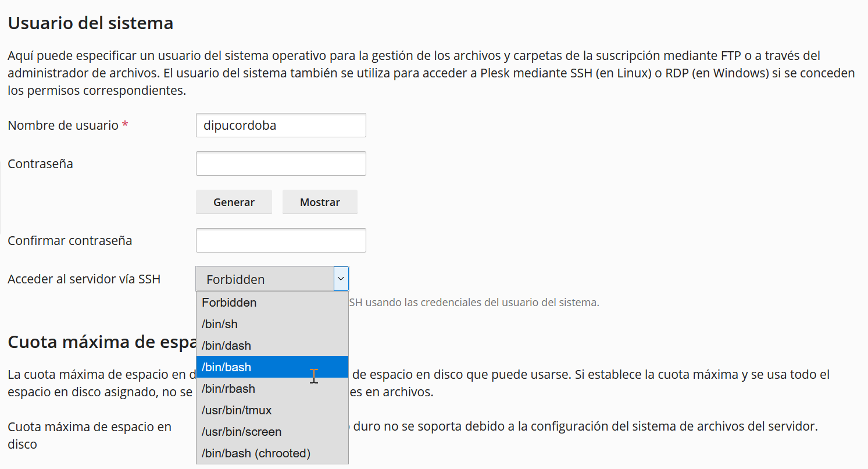Click the Contraseña label text
This screenshot has width=868, height=469.
tap(41, 164)
